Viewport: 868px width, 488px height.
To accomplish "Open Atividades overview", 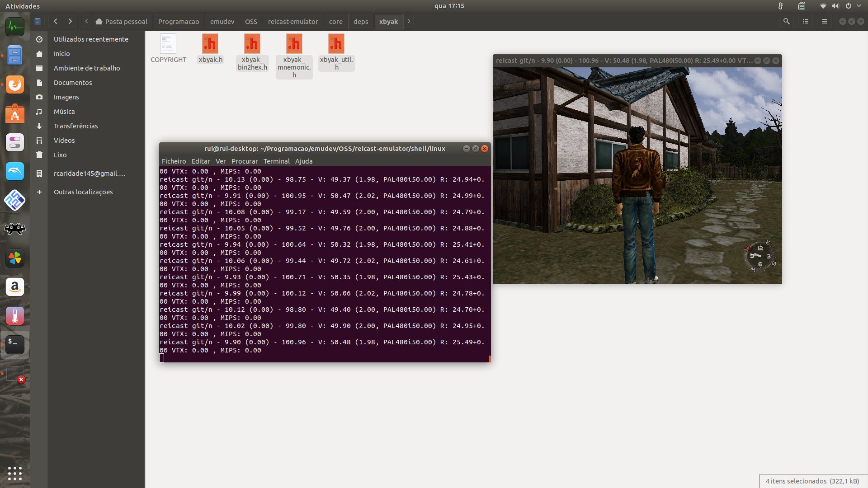I will click(23, 6).
